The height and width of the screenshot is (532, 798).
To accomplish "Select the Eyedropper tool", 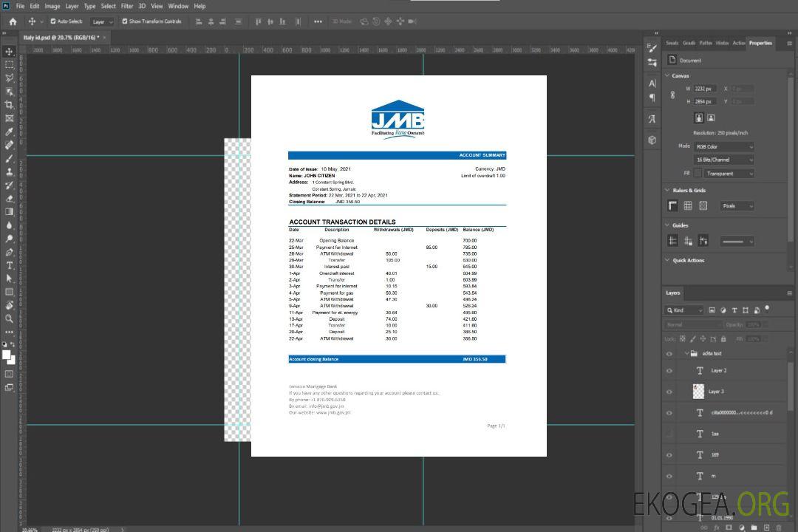I will point(9,132).
